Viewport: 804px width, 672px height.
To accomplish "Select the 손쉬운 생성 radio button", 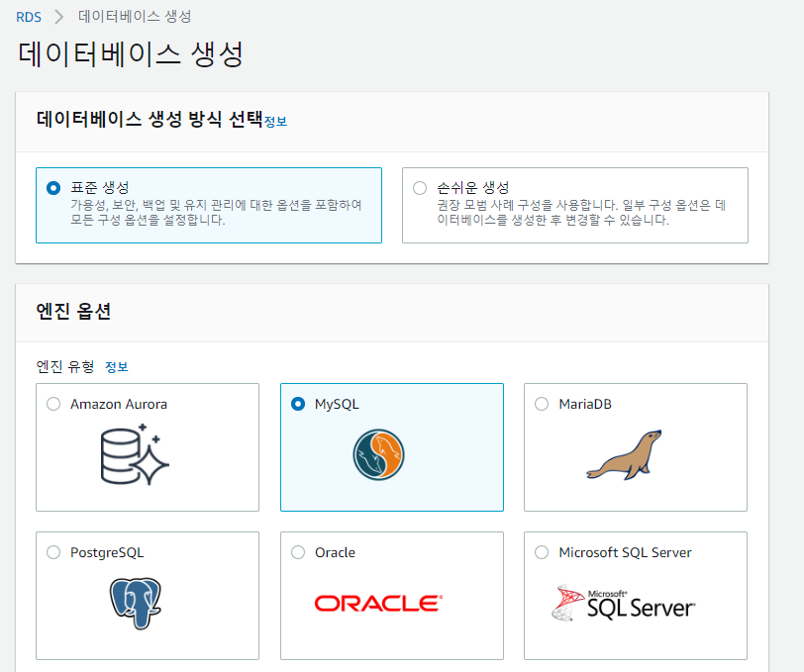I will point(420,188).
